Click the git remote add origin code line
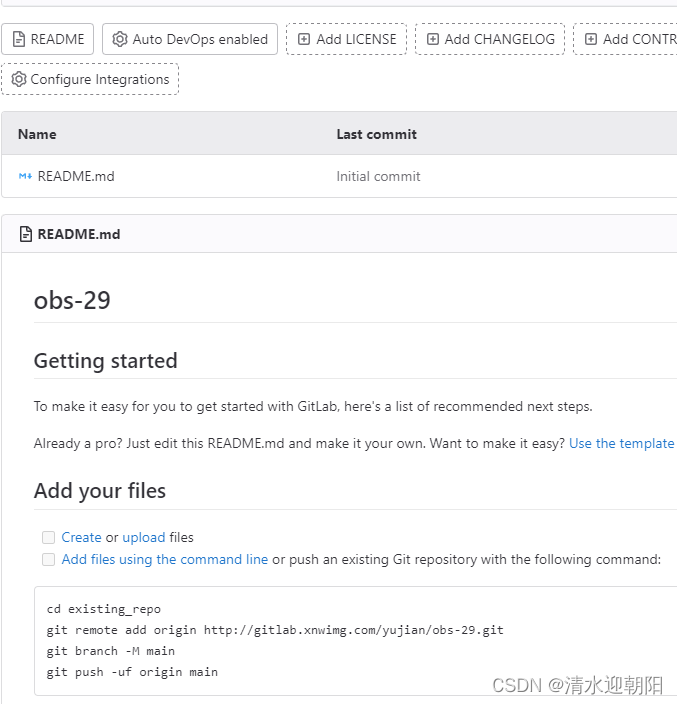This screenshot has height=704, width=677. [275, 630]
